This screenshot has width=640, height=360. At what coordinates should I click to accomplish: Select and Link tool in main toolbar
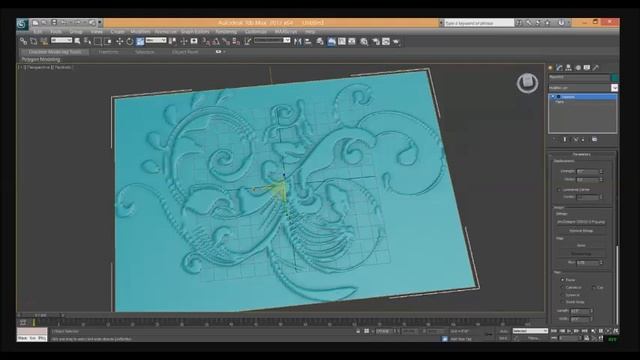[23, 41]
